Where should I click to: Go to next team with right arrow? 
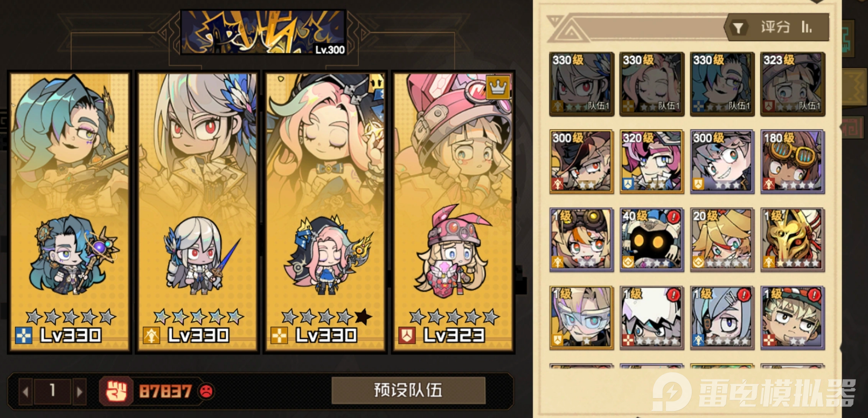pyautogui.click(x=79, y=391)
